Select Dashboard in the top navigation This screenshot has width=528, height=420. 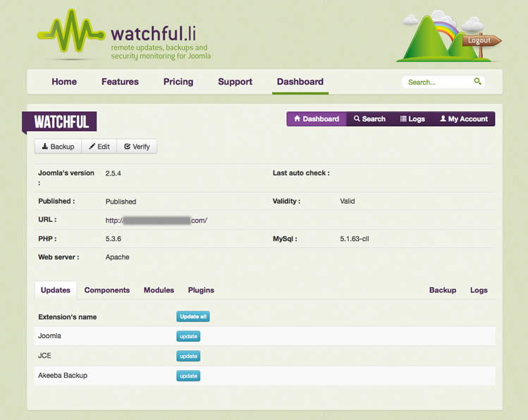pyautogui.click(x=300, y=82)
